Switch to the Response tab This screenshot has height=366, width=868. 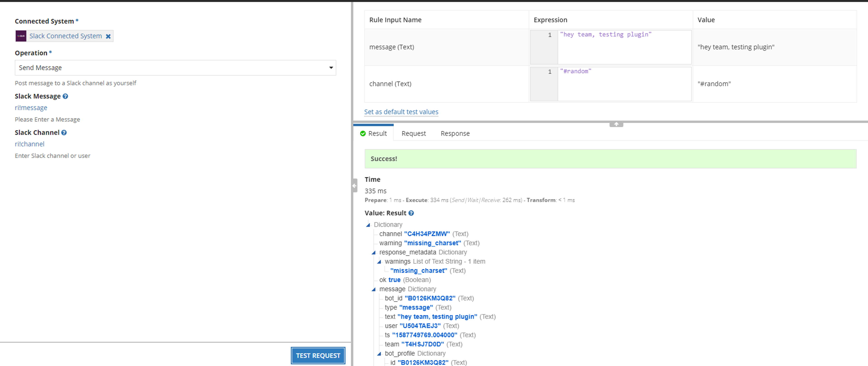[x=455, y=134]
